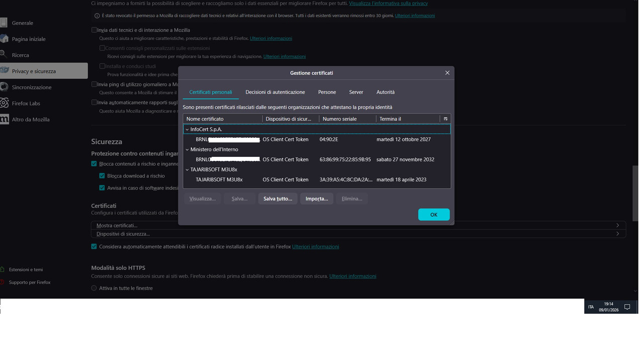This screenshot has height=362, width=644.
Task: Uncheck Considera automaticamente attendibili i certificati radice
Action: tap(94, 247)
